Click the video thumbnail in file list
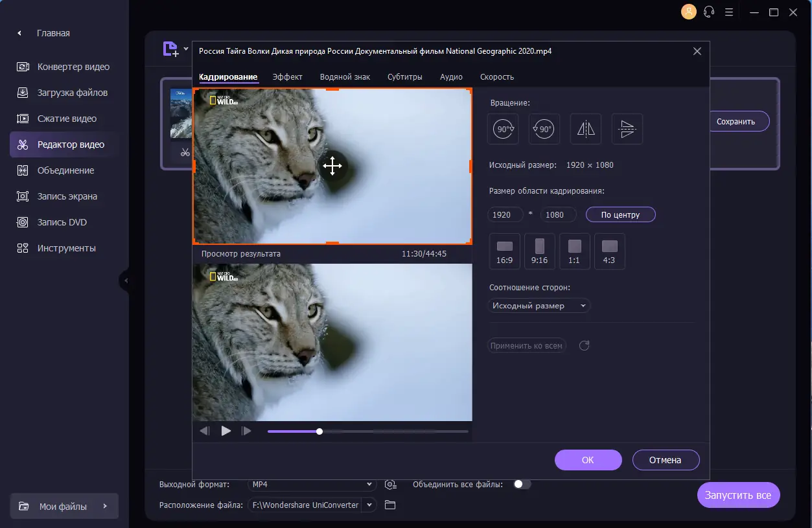812x528 pixels. pos(181,114)
